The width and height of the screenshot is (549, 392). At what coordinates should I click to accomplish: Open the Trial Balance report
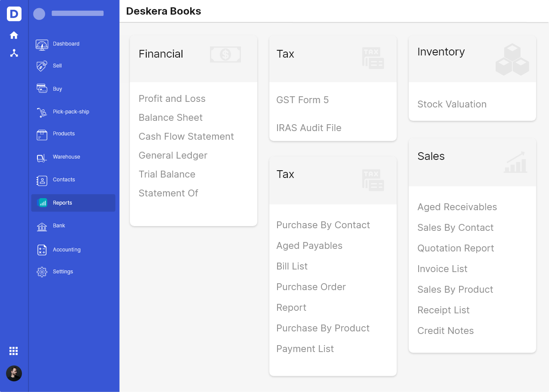tap(167, 175)
